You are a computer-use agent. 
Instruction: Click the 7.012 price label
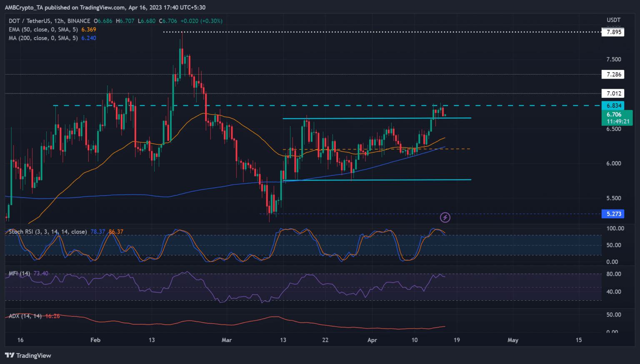click(613, 94)
